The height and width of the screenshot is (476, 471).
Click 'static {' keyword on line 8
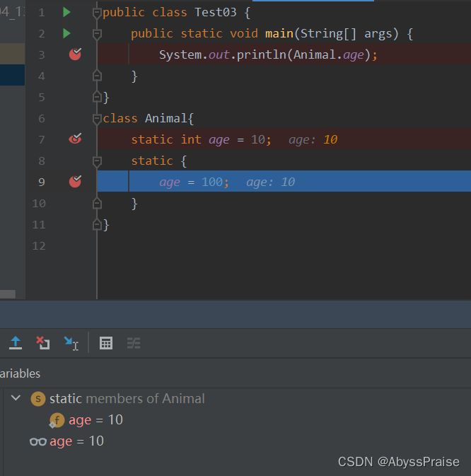click(x=158, y=161)
